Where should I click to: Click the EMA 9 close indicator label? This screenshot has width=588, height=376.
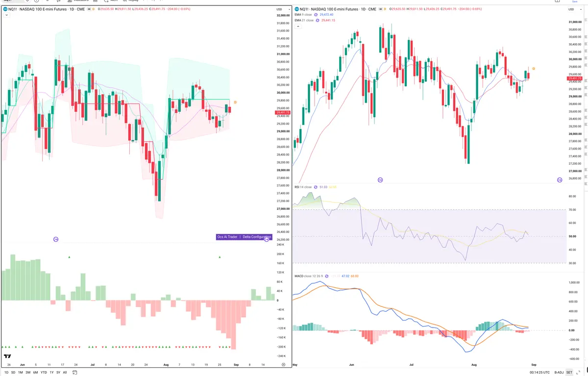point(303,15)
